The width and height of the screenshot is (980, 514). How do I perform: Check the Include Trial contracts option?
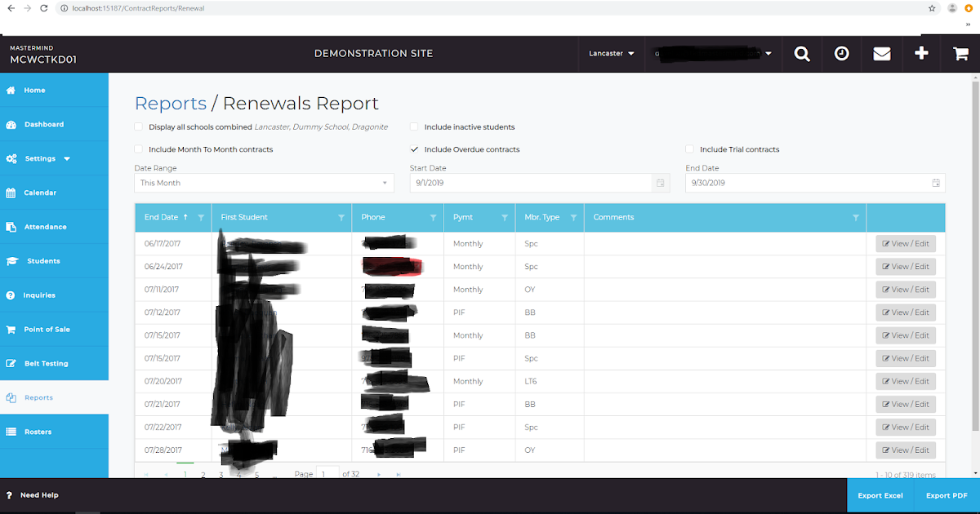tap(690, 149)
